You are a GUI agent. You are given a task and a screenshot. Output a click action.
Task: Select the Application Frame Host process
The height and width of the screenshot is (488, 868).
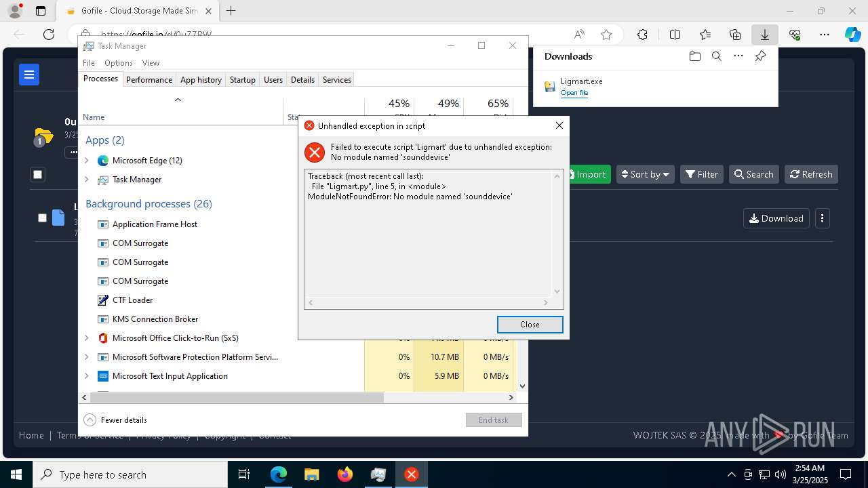155,224
